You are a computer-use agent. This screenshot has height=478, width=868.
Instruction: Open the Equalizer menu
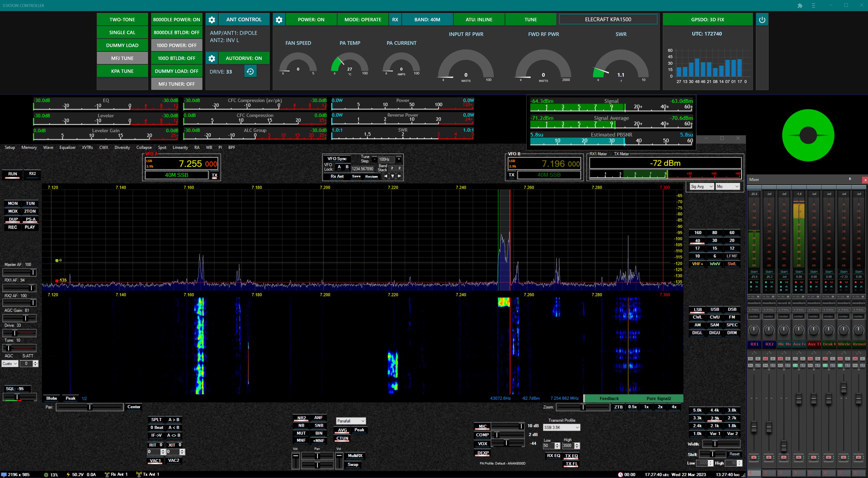pyautogui.click(x=68, y=147)
